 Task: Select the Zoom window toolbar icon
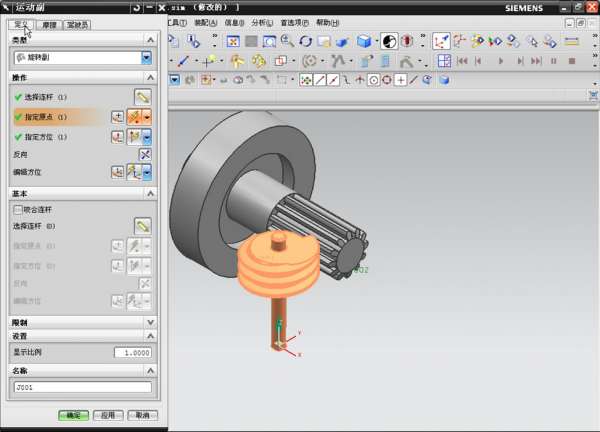(x=269, y=41)
